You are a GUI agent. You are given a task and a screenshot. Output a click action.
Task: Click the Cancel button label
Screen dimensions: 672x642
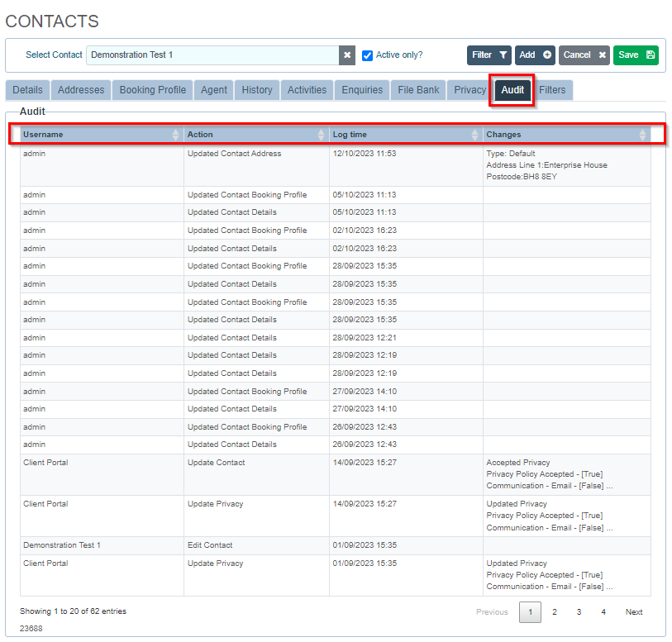click(x=577, y=55)
